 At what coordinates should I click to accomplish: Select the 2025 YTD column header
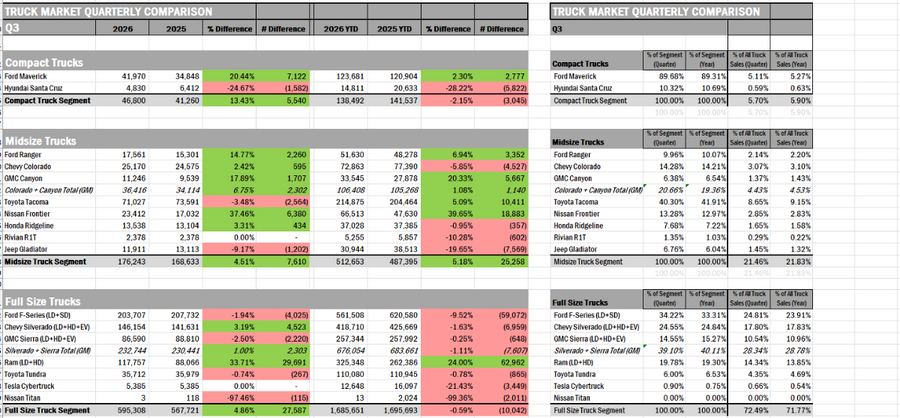click(394, 29)
